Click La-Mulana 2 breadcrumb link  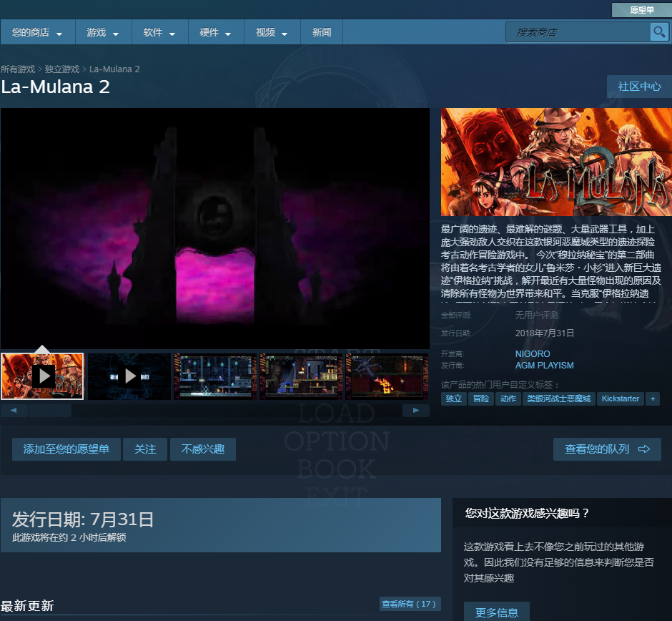pos(114,69)
